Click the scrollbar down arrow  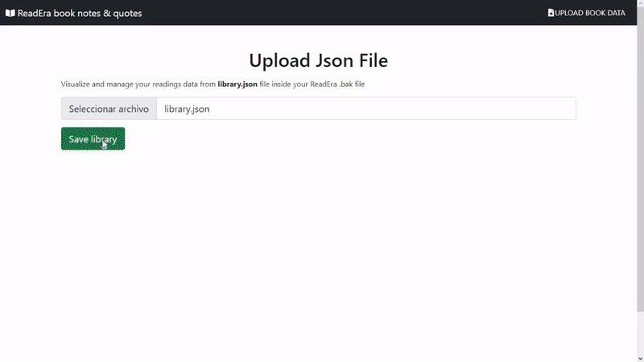(640, 358)
